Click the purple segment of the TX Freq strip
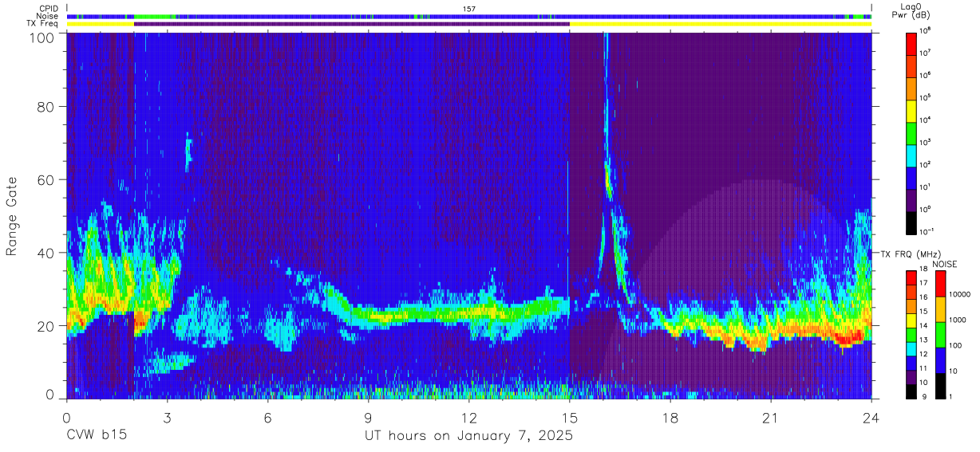980x452 pixels. click(351, 24)
